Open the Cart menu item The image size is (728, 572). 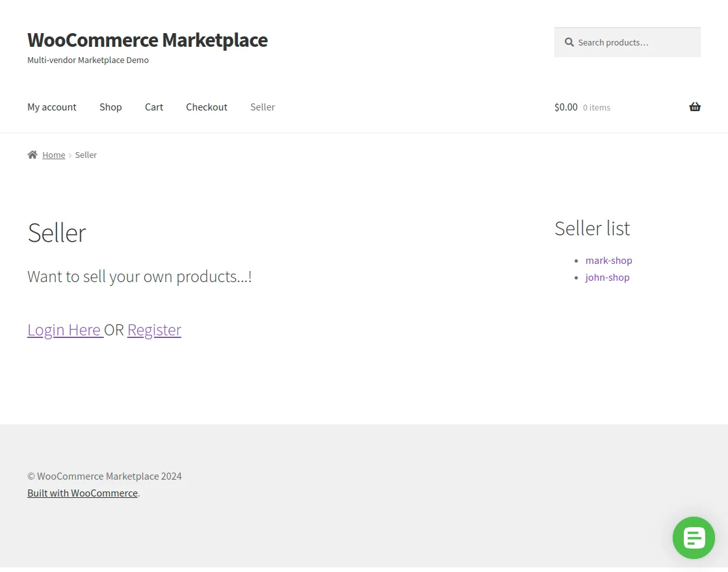[154, 107]
